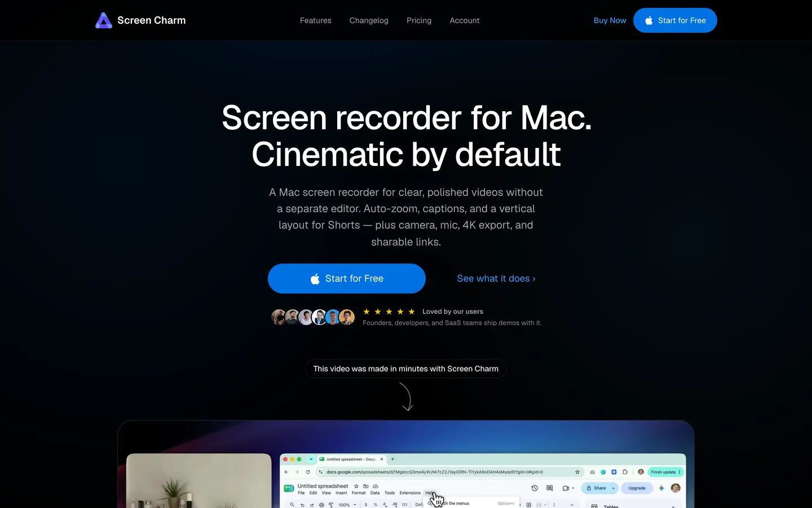812x508 pixels.
Task: Click the Google Sheets logo in the demo
Action: [x=289, y=488]
